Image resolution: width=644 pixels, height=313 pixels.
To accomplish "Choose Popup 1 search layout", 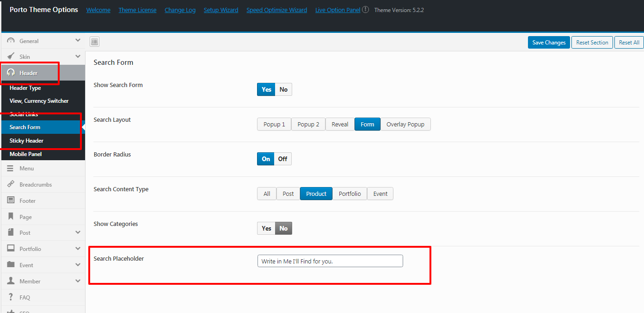I will 274,124.
